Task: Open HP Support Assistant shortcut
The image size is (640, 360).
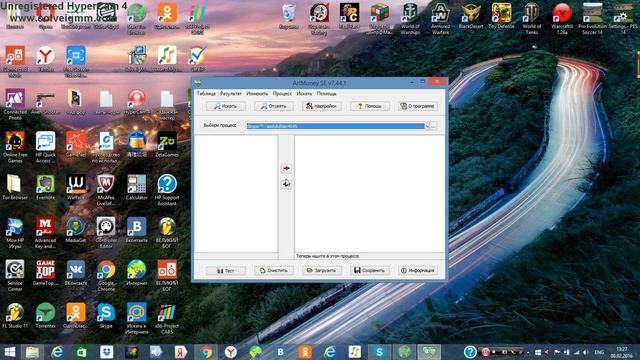Action: (167, 189)
